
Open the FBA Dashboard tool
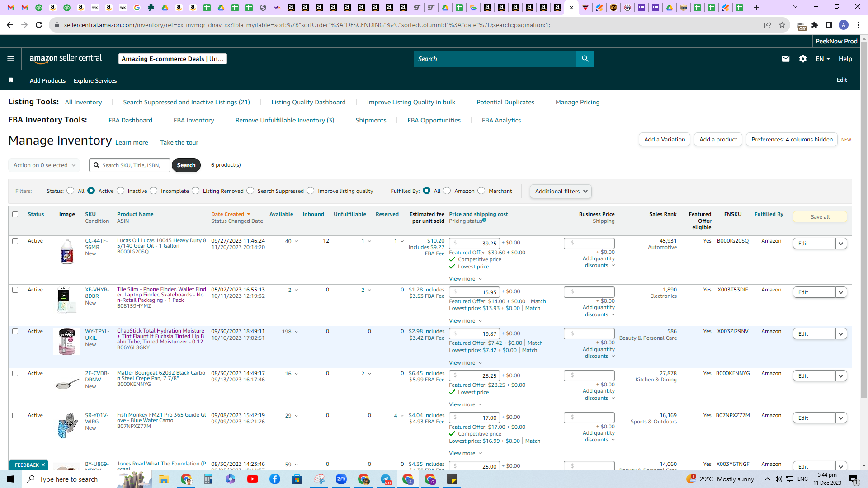[x=130, y=120]
